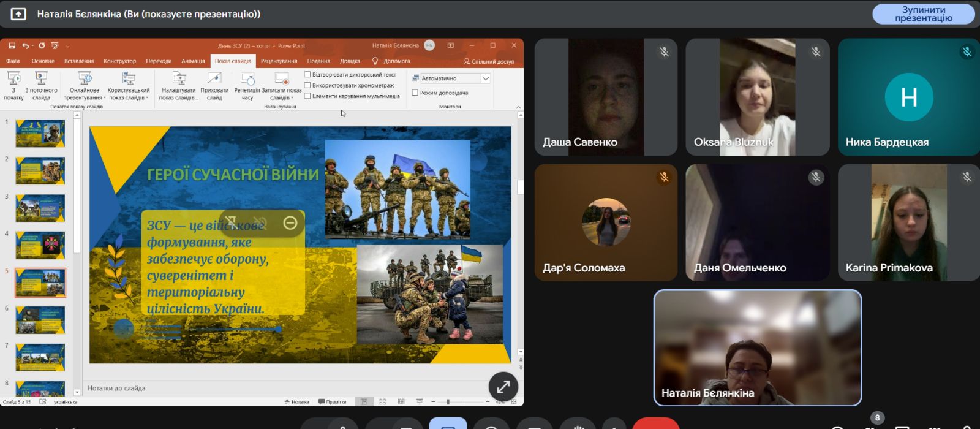Open the 'Автоматично' monitor dropdown
The height and width of the screenshot is (429, 980).
coord(485,78)
